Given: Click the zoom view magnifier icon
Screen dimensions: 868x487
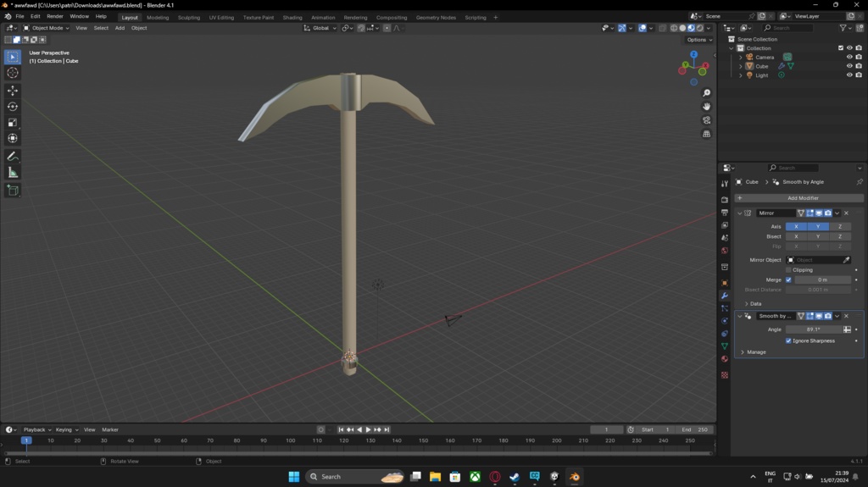Looking at the screenshot, I should 706,93.
